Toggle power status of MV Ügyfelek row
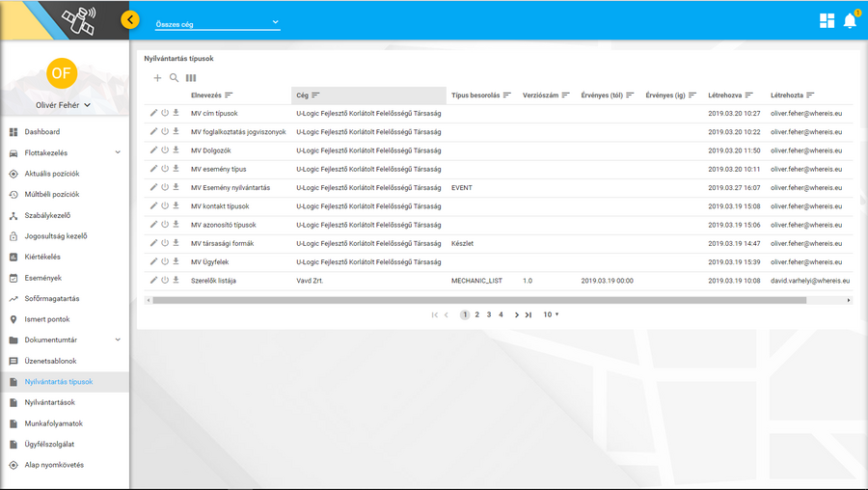868x490 pixels. pos(165,261)
